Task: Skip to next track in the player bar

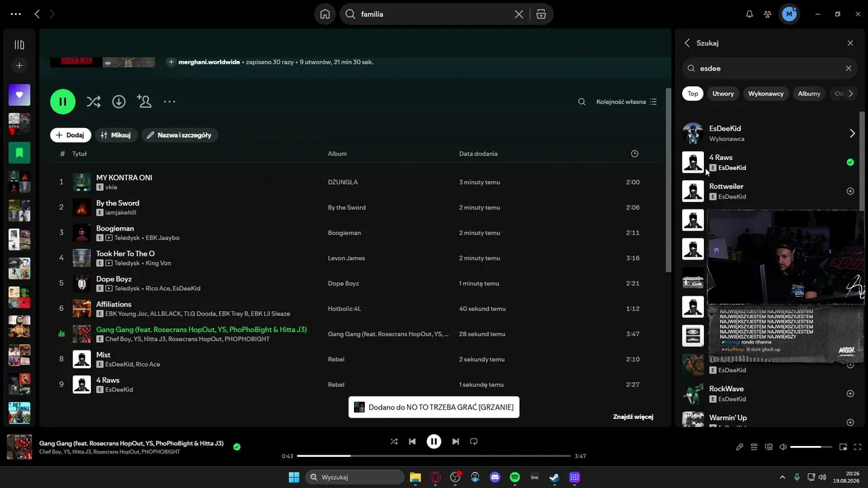Action: point(456,441)
